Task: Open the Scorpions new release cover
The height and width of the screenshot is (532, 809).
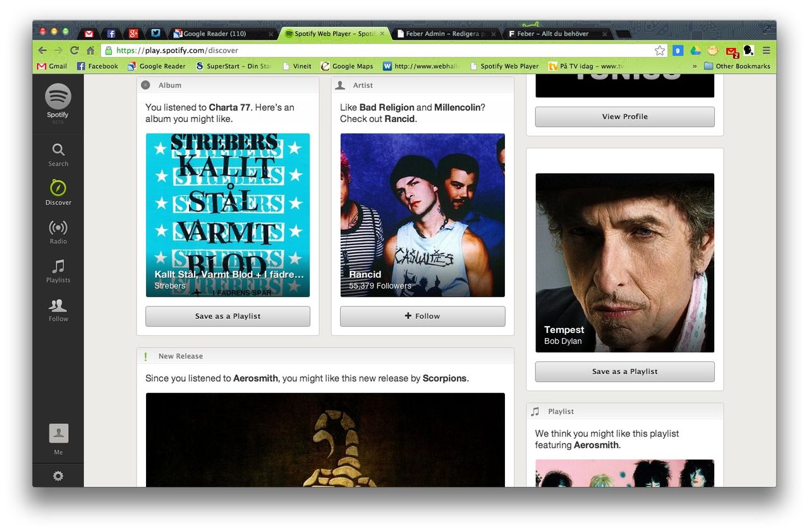Action: (325, 440)
